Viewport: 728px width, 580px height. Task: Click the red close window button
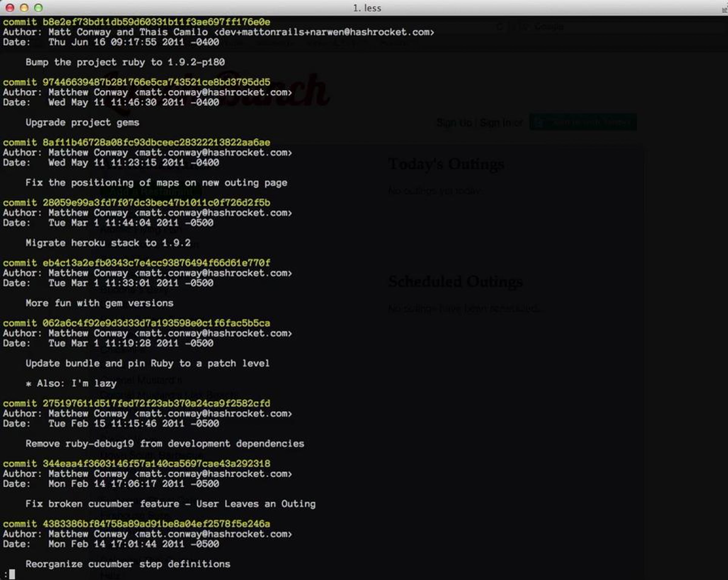click(10, 8)
